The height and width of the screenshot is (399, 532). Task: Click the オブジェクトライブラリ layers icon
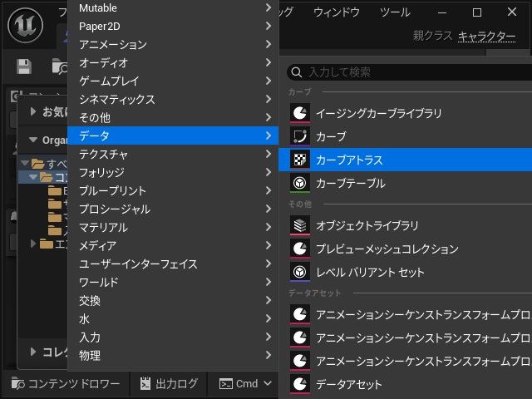[300, 225]
